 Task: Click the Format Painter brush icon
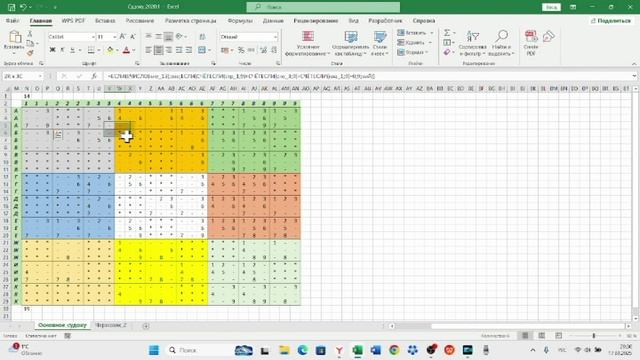pos(30,53)
